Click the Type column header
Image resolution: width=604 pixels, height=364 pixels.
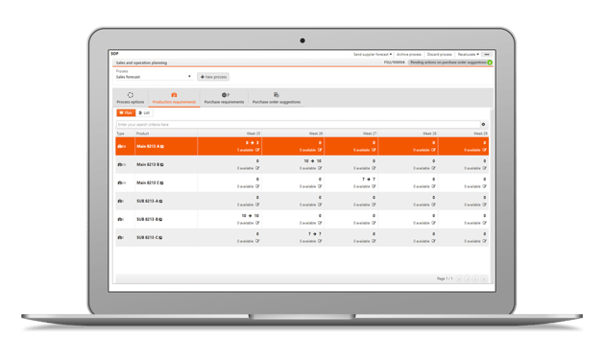pyautogui.click(x=121, y=133)
